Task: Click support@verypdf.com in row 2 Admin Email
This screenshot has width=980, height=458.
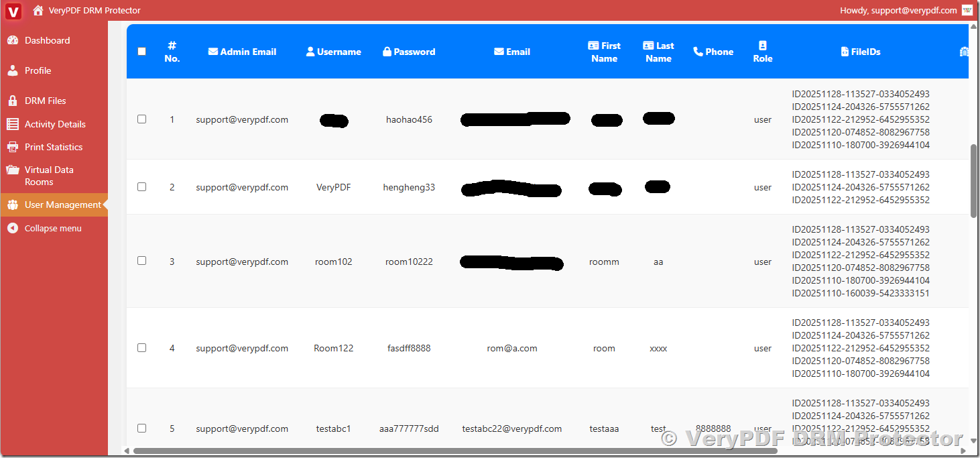Action: click(x=242, y=186)
